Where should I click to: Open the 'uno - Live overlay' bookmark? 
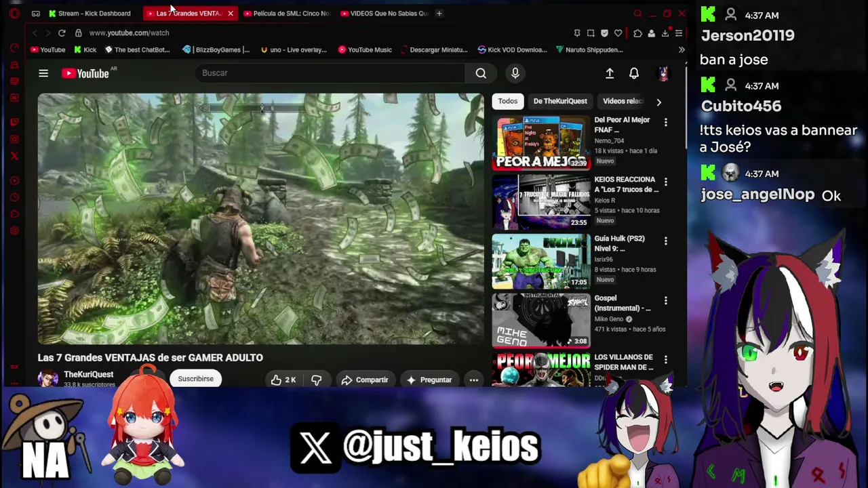coord(293,49)
